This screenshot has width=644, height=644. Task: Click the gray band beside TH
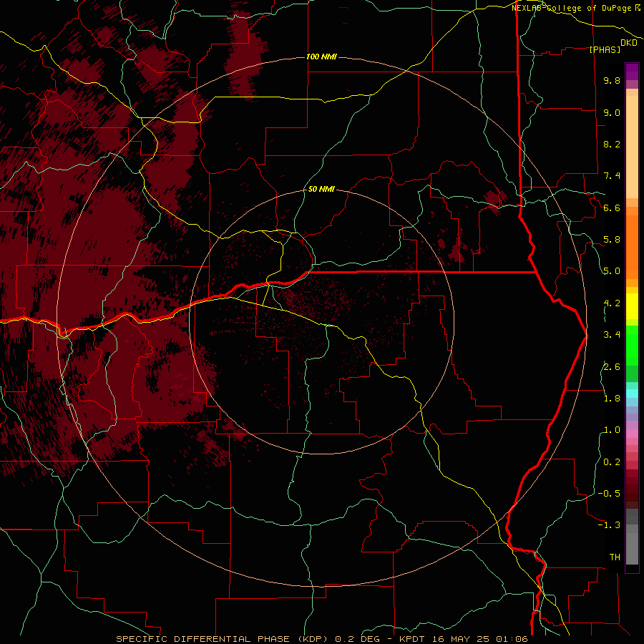coord(632,548)
